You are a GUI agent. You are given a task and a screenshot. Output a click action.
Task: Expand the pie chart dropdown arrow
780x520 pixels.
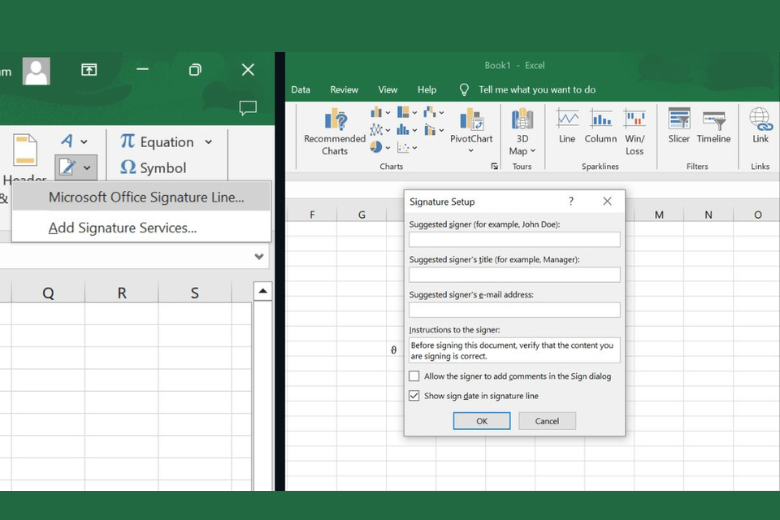[388, 148]
